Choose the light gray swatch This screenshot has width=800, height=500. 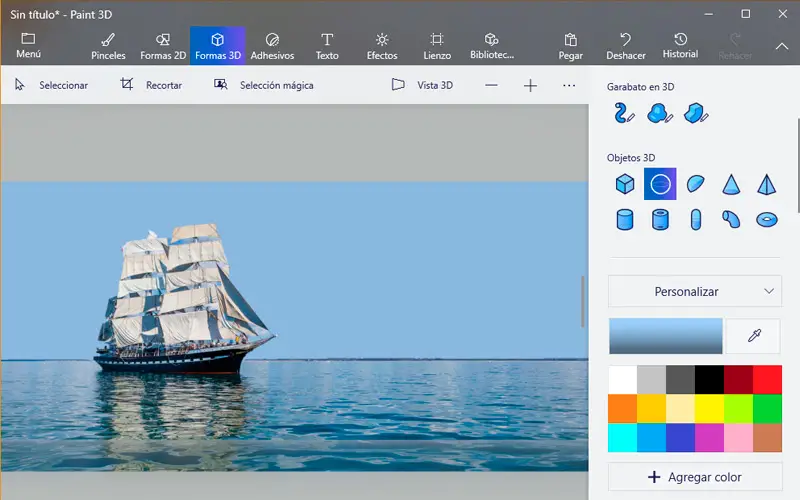coord(652,380)
